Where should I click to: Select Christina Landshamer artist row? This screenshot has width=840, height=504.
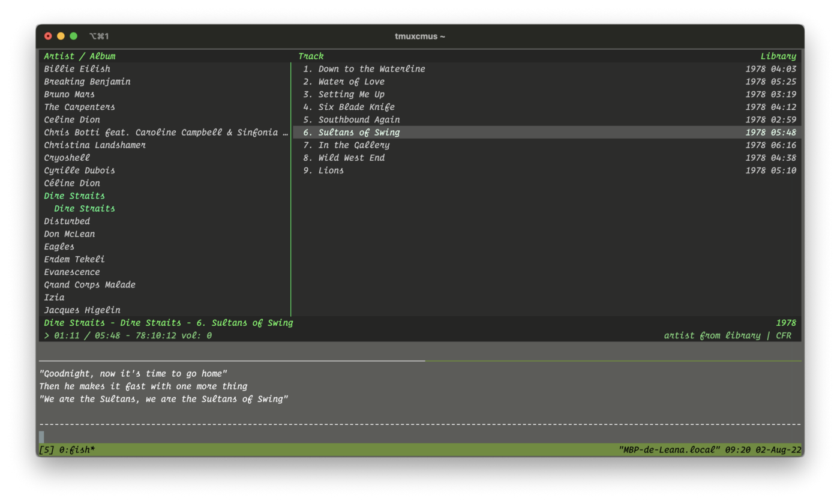click(95, 145)
